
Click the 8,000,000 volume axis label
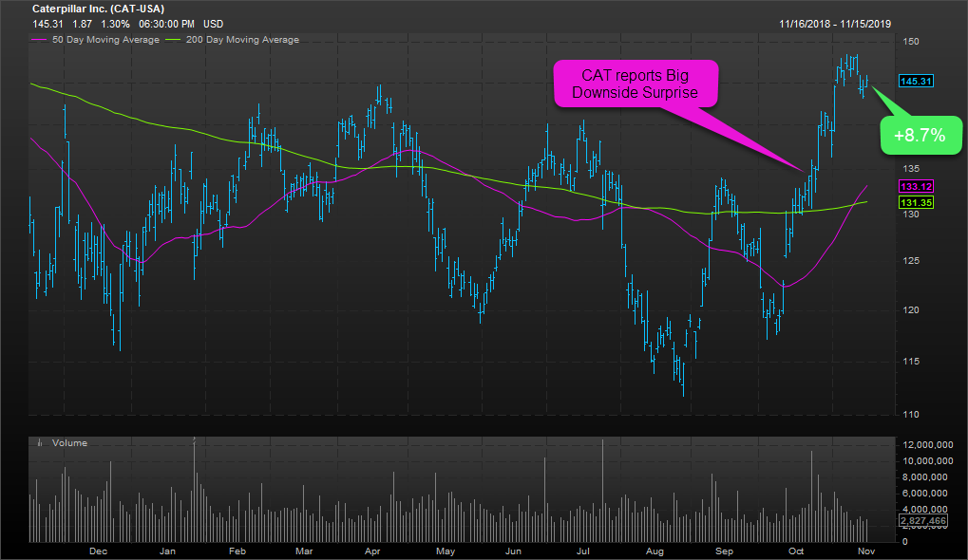point(925,476)
